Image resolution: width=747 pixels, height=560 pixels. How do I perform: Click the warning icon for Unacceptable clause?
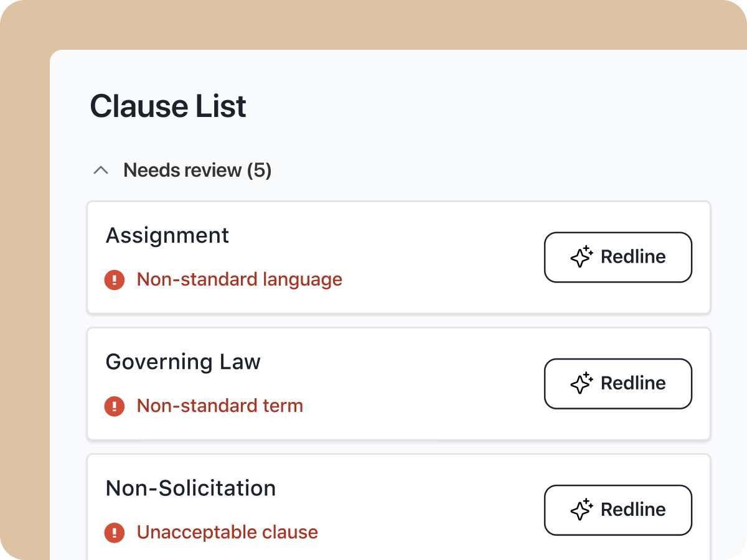pyautogui.click(x=115, y=533)
